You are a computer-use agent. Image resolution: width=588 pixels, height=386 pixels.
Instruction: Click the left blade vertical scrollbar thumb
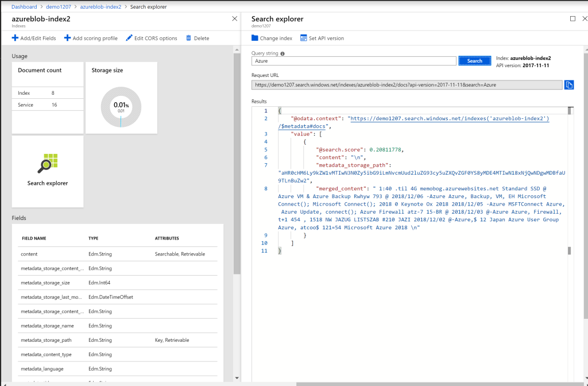click(x=237, y=164)
